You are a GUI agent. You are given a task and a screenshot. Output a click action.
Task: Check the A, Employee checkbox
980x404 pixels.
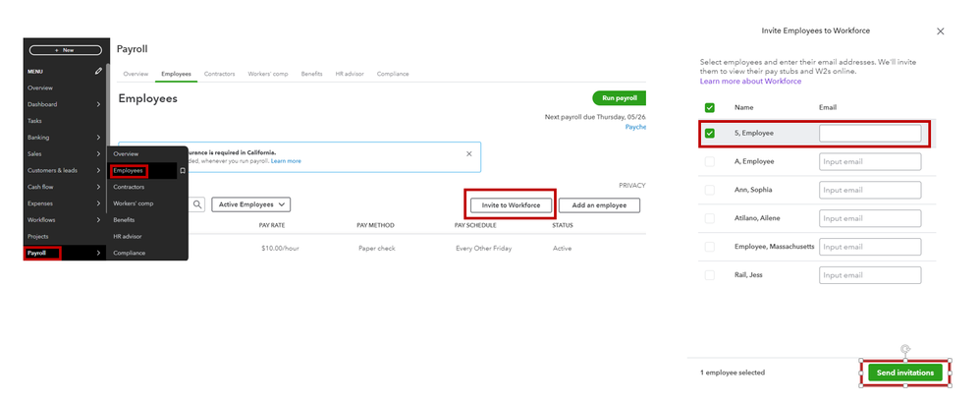[709, 161]
